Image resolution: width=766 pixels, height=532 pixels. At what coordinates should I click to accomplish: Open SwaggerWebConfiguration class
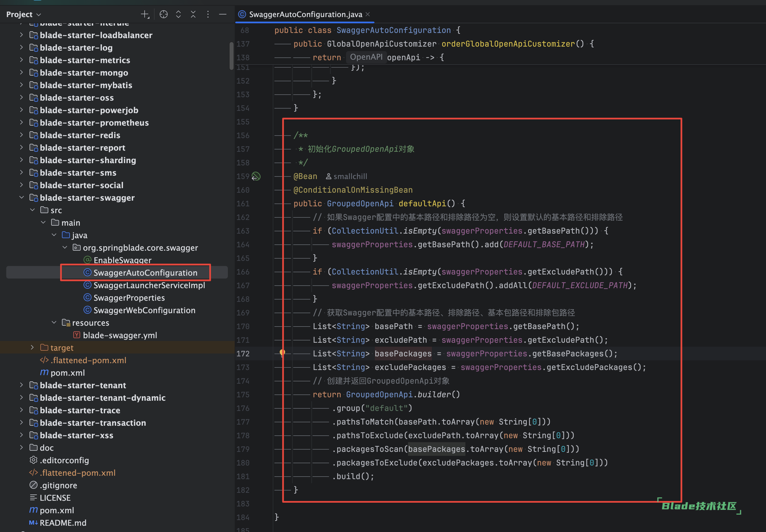(144, 310)
